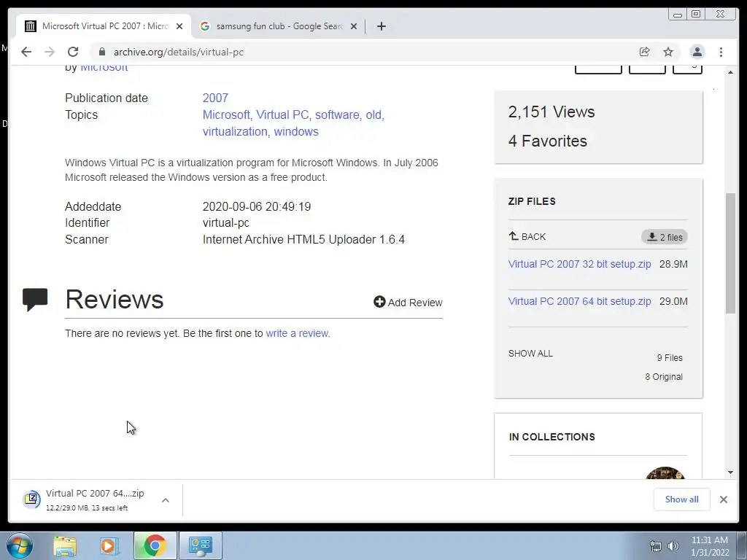Click the scrollbar down arrow
The height and width of the screenshot is (560, 747).
click(730, 472)
